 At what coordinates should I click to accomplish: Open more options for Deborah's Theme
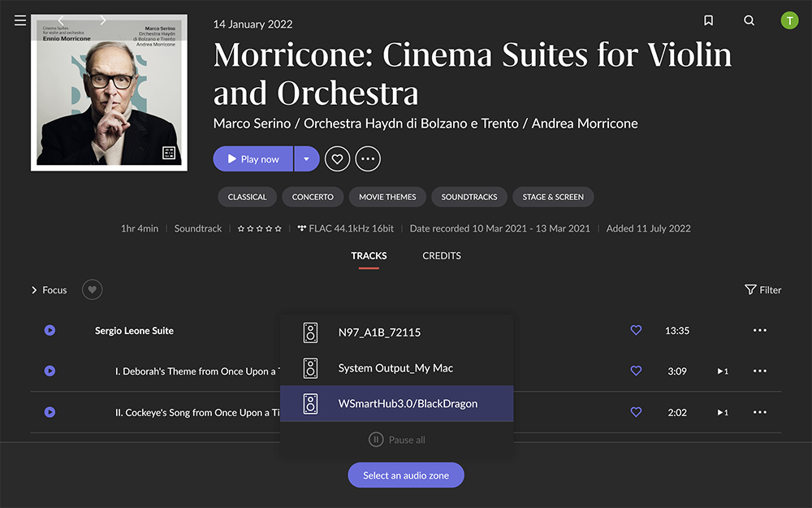click(760, 371)
